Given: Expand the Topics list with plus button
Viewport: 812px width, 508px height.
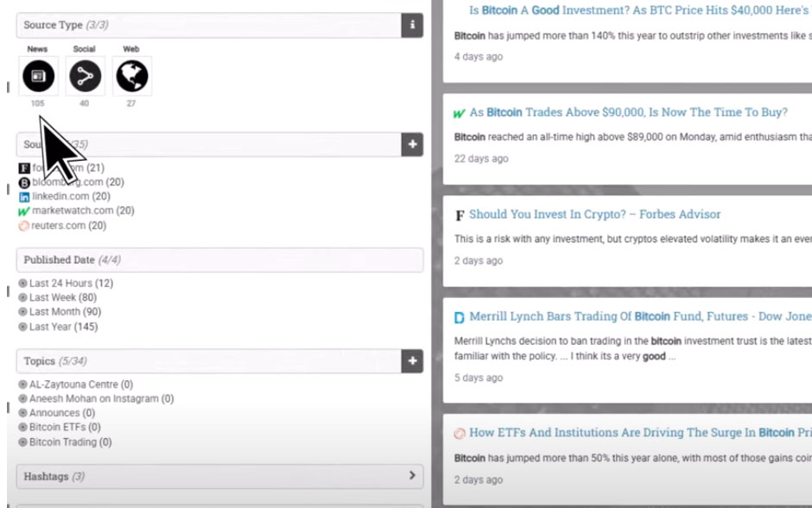Looking at the screenshot, I should coord(412,361).
